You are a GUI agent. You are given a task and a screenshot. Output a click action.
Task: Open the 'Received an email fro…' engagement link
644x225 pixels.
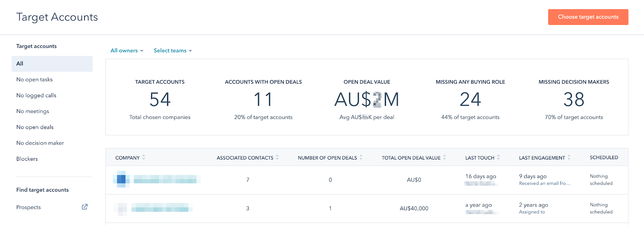(545, 183)
